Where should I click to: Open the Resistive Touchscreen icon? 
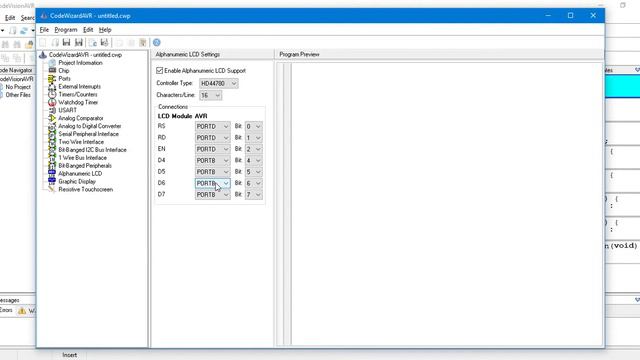coord(52,189)
